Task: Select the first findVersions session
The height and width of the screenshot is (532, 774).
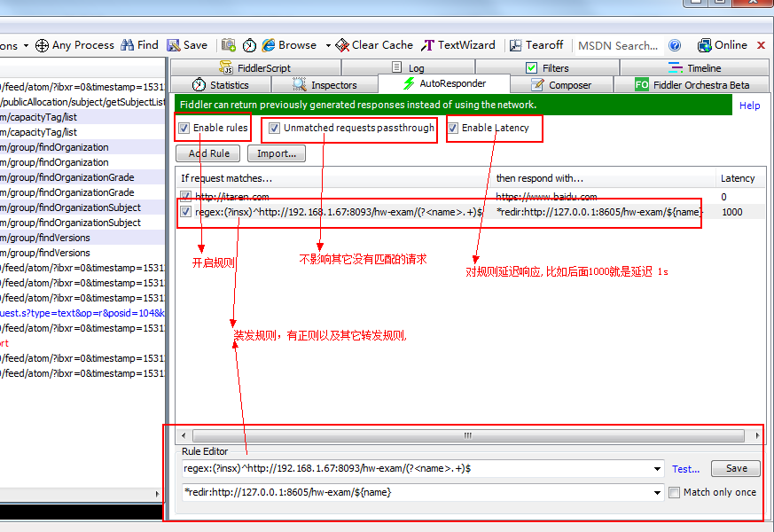Action: coord(82,238)
